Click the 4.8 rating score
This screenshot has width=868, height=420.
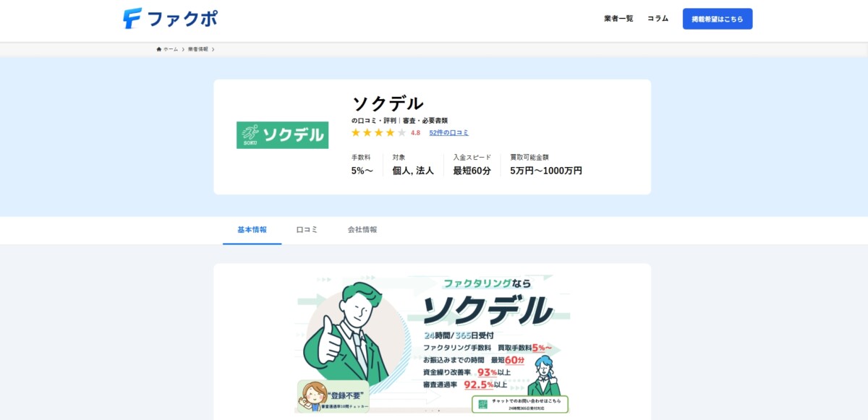pyautogui.click(x=415, y=133)
